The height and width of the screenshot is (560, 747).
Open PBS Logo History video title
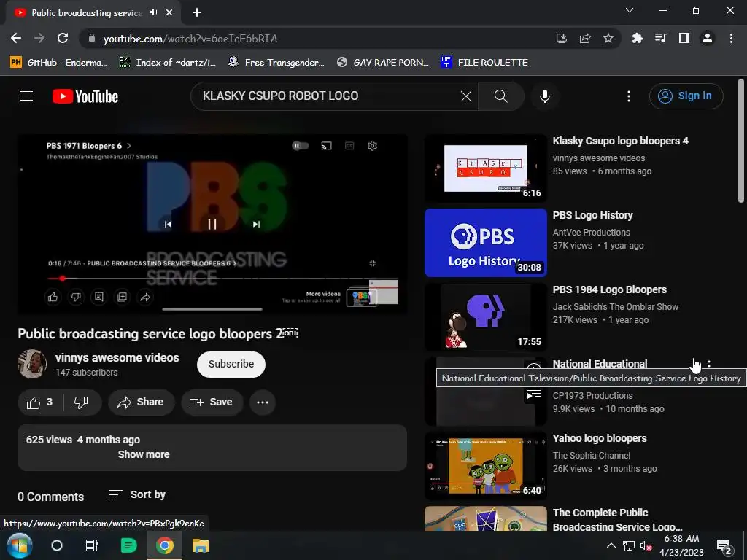click(x=592, y=215)
